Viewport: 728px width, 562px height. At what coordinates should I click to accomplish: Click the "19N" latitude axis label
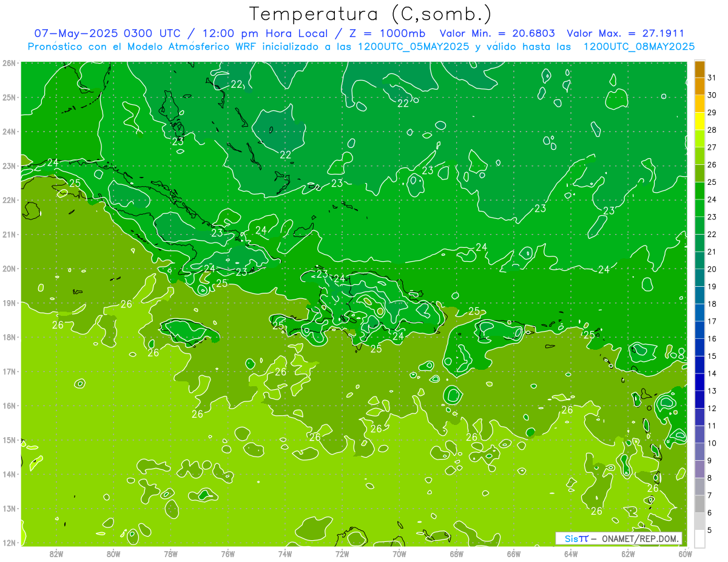8,303
